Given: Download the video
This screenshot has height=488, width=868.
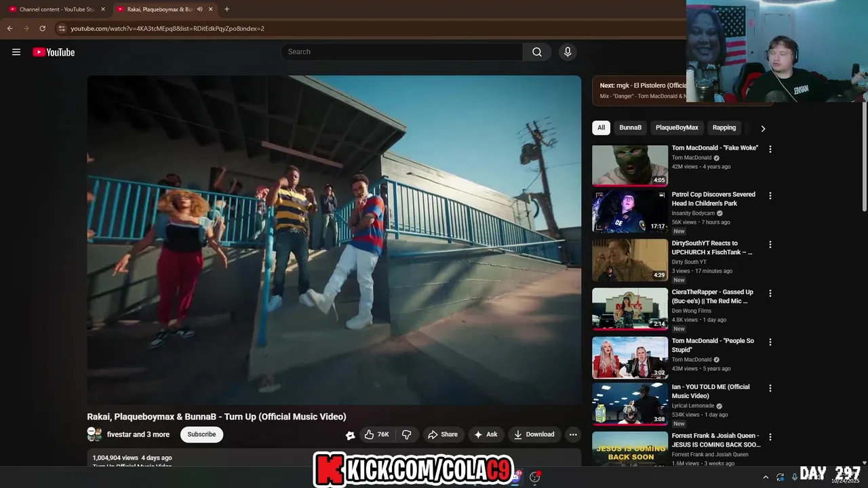Looking at the screenshot, I should [534, 434].
